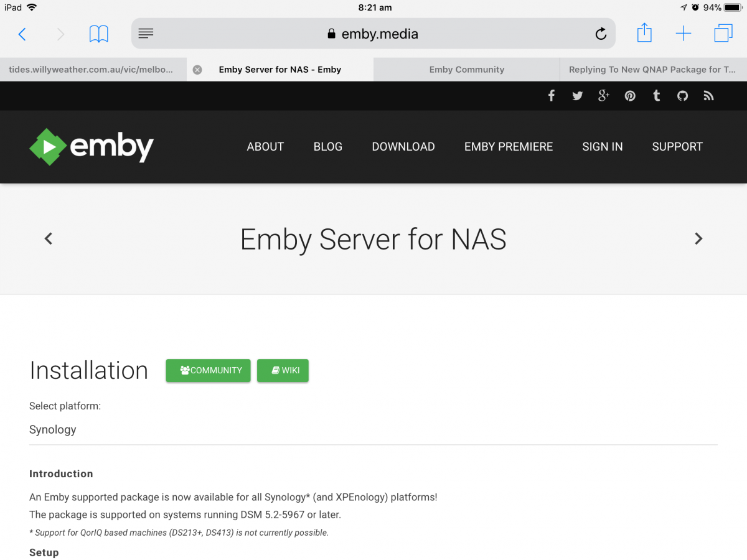The height and width of the screenshot is (560, 747).
Task: Reload the emby.media page
Action: point(601,34)
